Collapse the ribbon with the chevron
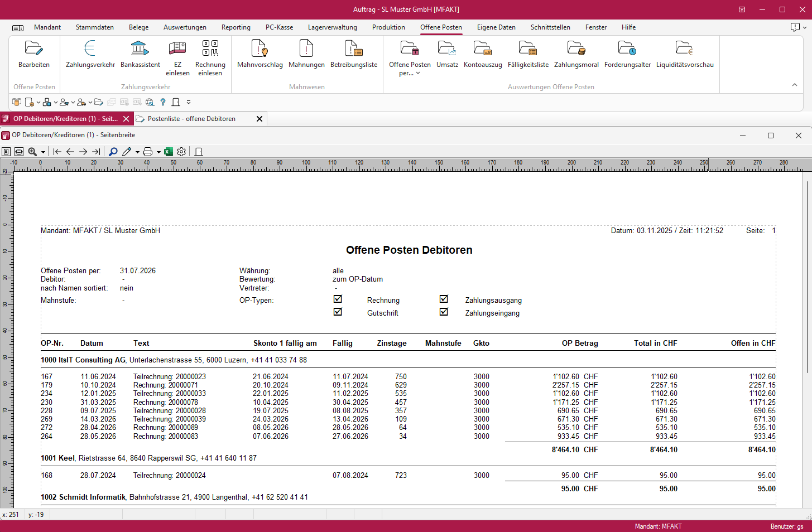Image resolution: width=812 pixels, height=532 pixels. (x=794, y=85)
